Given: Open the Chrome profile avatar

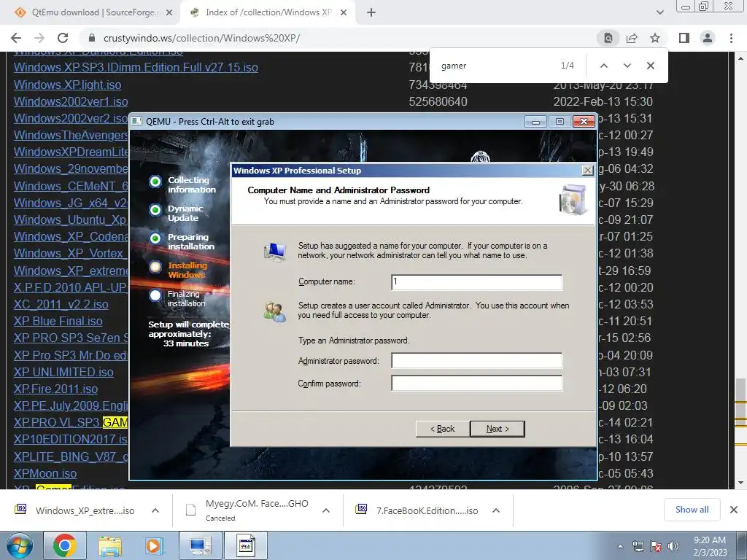Looking at the screenshot, I should pos(708,38).
